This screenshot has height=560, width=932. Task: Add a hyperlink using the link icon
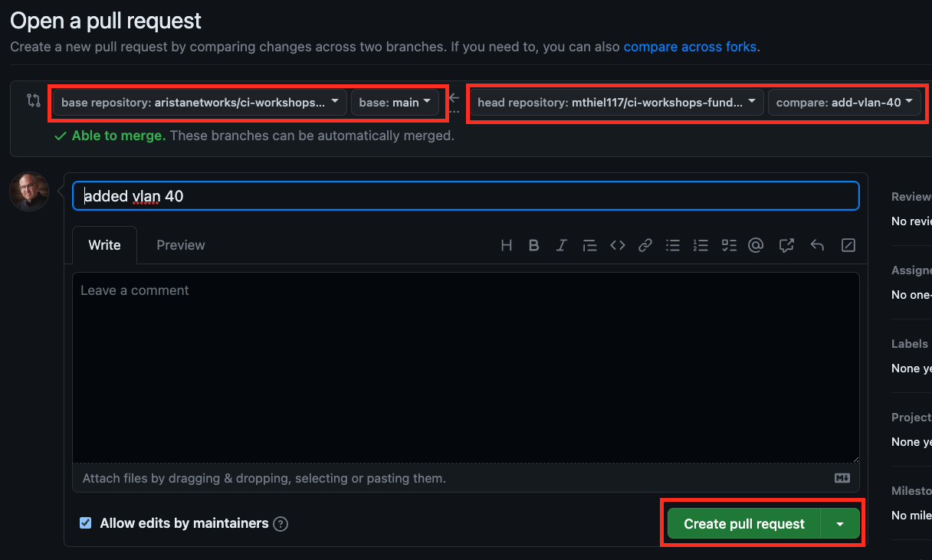click(645, 245)
